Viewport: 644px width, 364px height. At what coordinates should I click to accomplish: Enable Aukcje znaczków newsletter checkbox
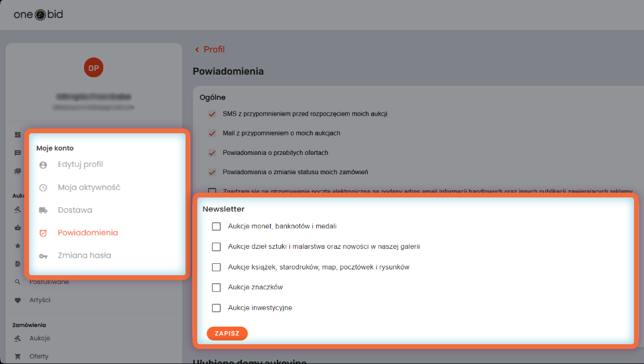(217, 287)
